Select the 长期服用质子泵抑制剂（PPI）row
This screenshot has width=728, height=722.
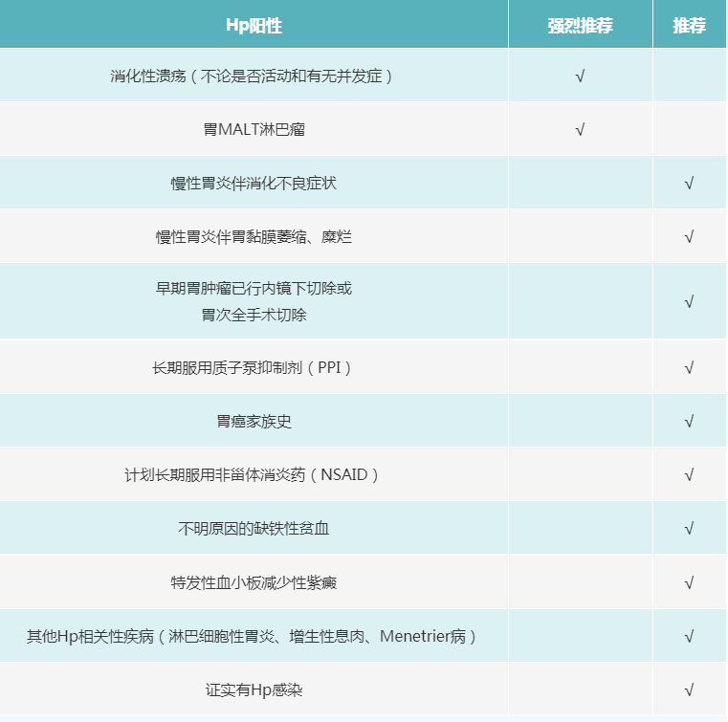point(254,367)
